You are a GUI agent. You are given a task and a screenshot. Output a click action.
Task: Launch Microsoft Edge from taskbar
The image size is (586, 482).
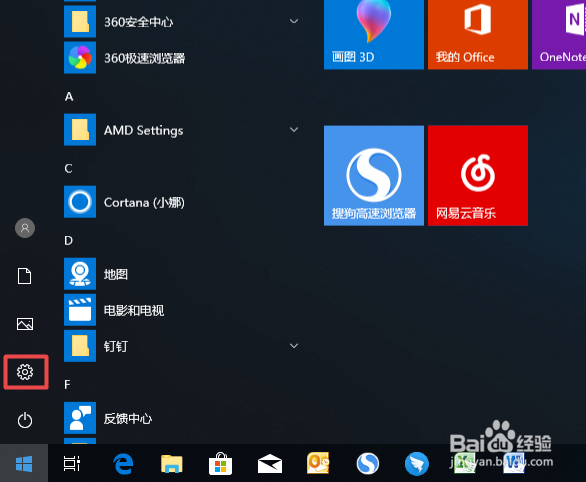pyautogui.click(x=123, y=464)
